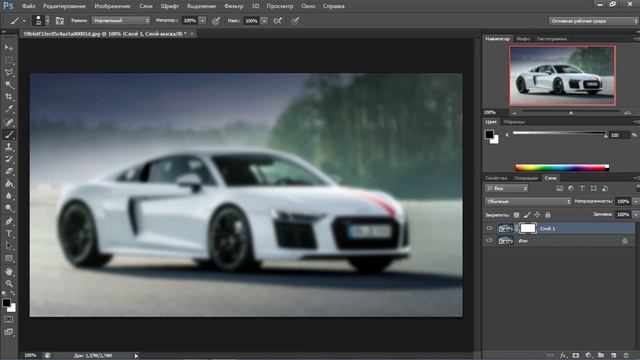Select the Path Selection tool
The width and height of the screenshot is (640, 360).
click(x=9, y=246)
